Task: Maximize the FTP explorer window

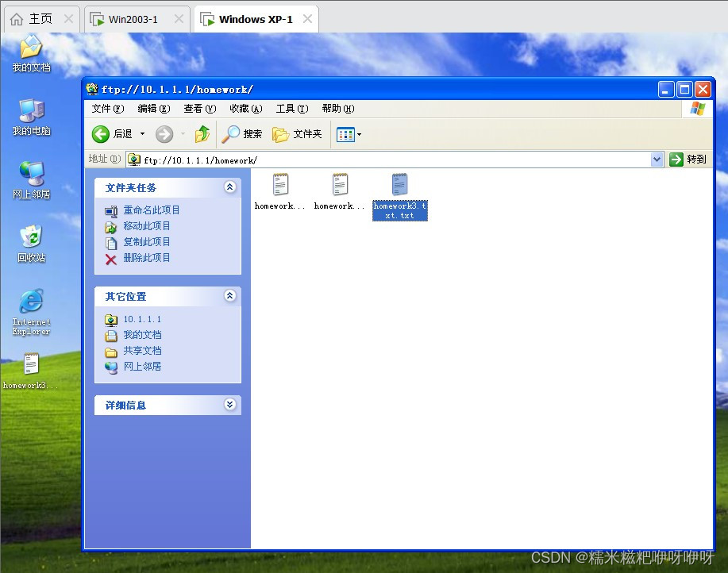Action: (x=684, y=89)
